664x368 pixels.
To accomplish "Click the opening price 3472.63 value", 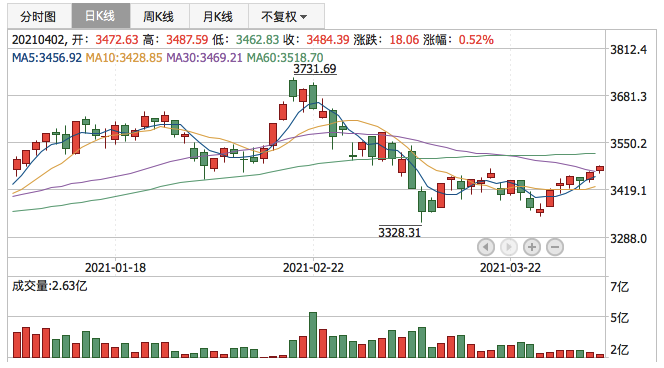I will pyautogui.click(x=117, y=40).
